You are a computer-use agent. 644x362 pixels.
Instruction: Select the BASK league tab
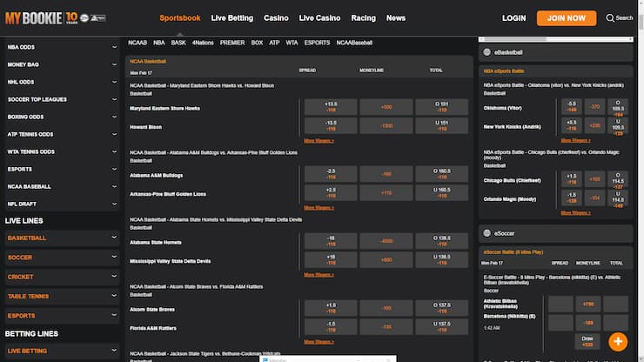(x=178, y=43)
